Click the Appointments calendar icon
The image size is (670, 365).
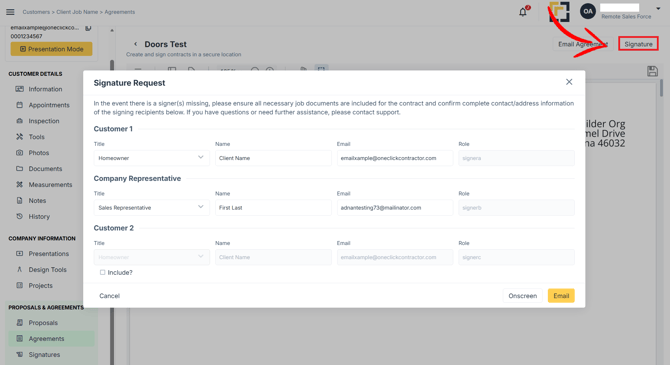(20, 105)
